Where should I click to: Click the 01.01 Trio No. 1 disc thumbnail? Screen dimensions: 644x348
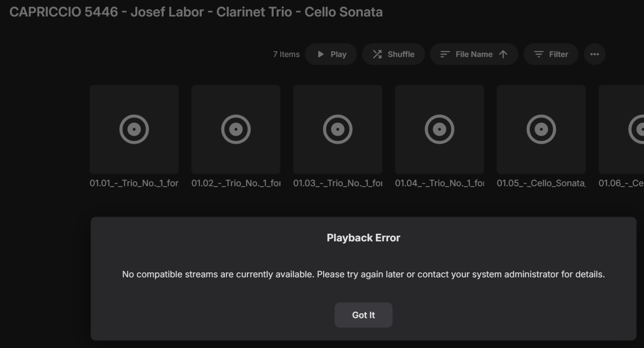pyautogui.click(x=134, y=129)
